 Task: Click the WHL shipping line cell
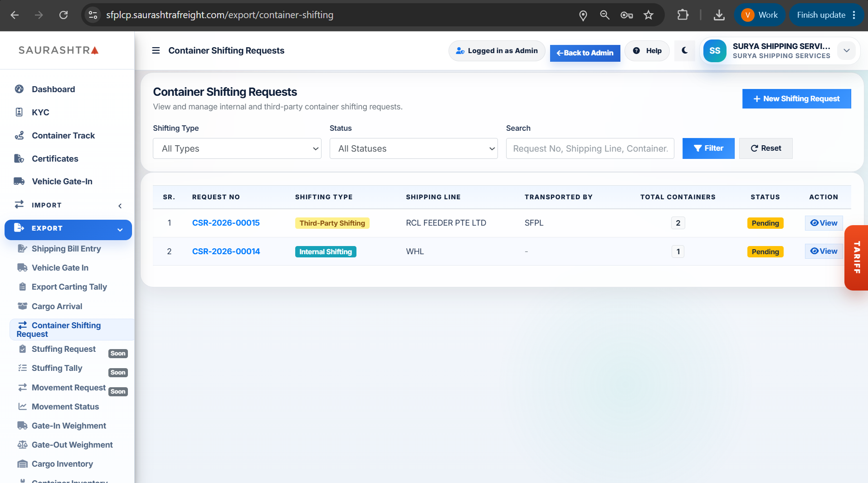coord(415,251)
